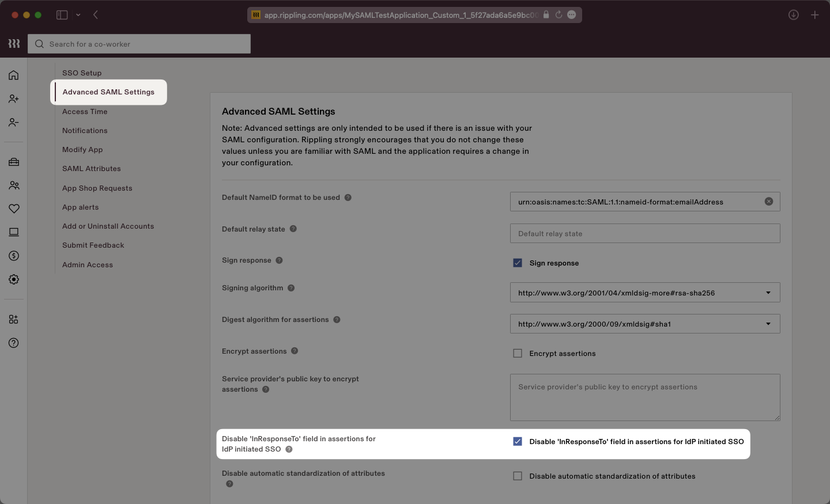This screenshot has height=504, width=830.
Task: Open the benefits heart icon
Action: pos(13,209)
